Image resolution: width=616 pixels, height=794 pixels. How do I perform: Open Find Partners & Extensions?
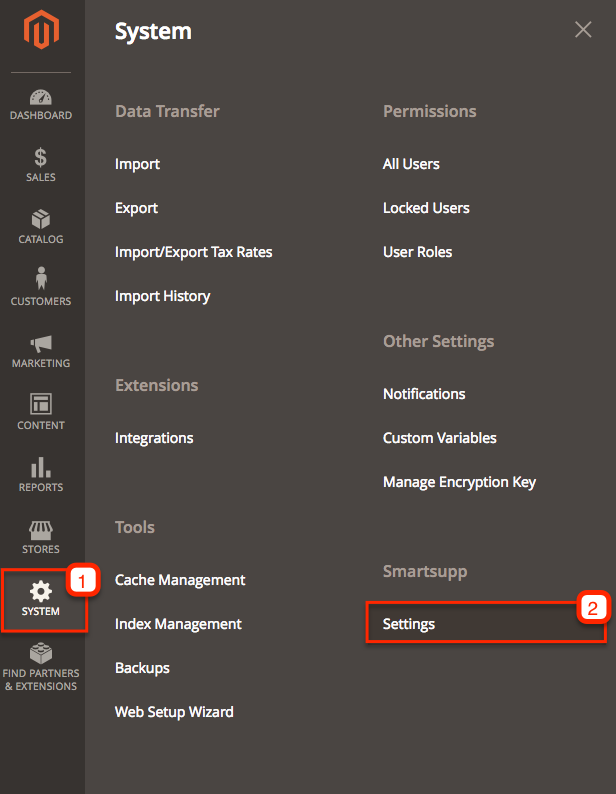(x=41, y=667)
